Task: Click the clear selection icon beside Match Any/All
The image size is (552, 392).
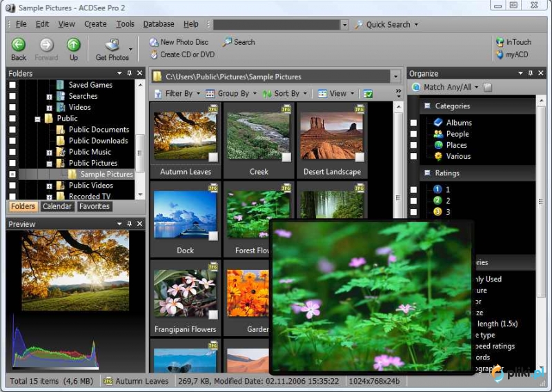Action: click(488, 88)
